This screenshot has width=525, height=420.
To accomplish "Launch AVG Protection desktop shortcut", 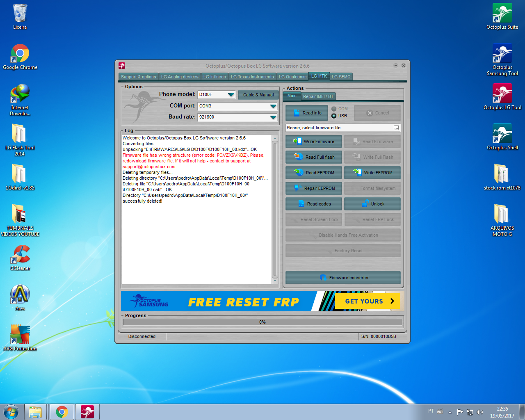I will click(20, 338).
